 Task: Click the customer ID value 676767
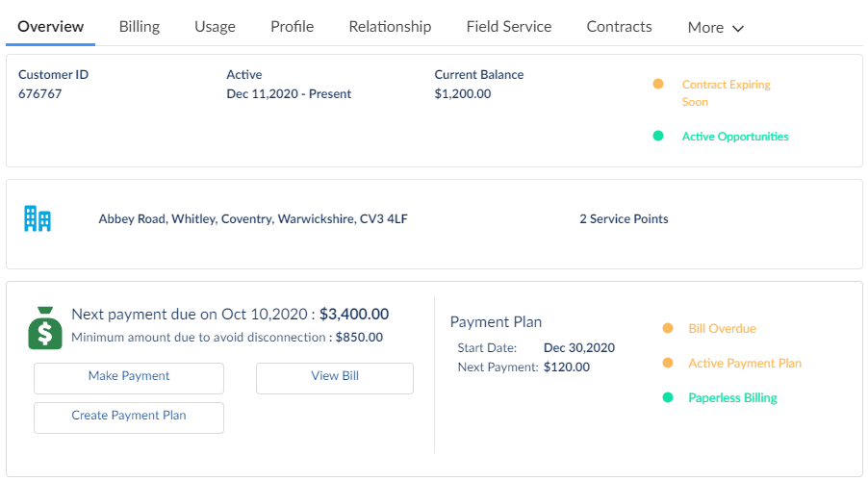[x=39, y=93]
